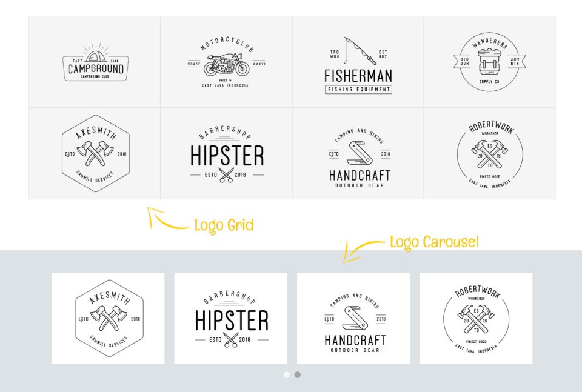
Task: Select the Motorcyclub motorcycle logo
Action: pos(226,62)
